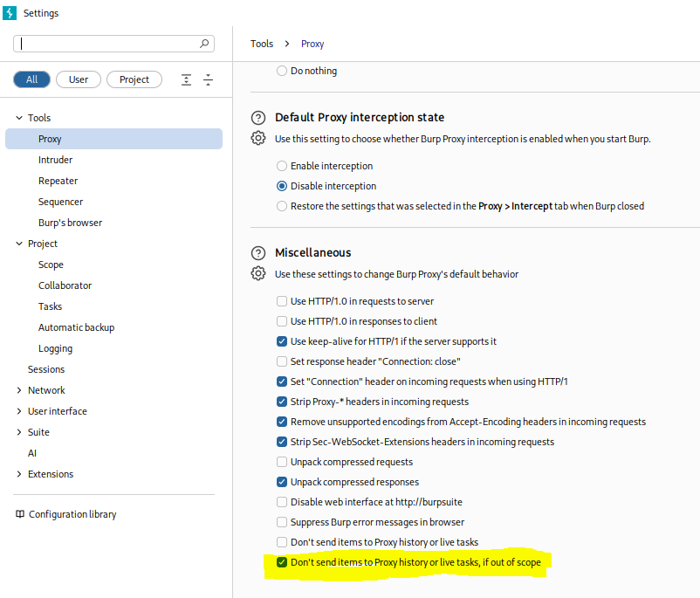
Task: Click the collapse all sections icon
Action: click(x=209, y=79)
